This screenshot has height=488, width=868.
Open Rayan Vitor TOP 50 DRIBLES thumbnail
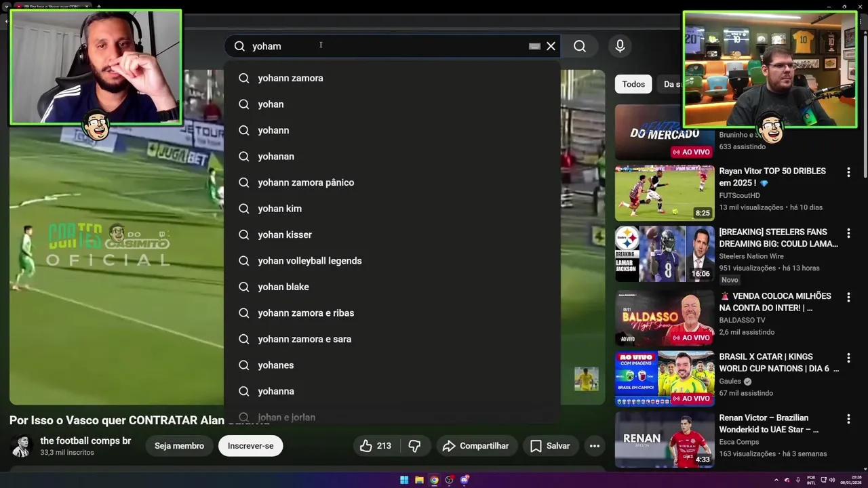tap(665, 193)
